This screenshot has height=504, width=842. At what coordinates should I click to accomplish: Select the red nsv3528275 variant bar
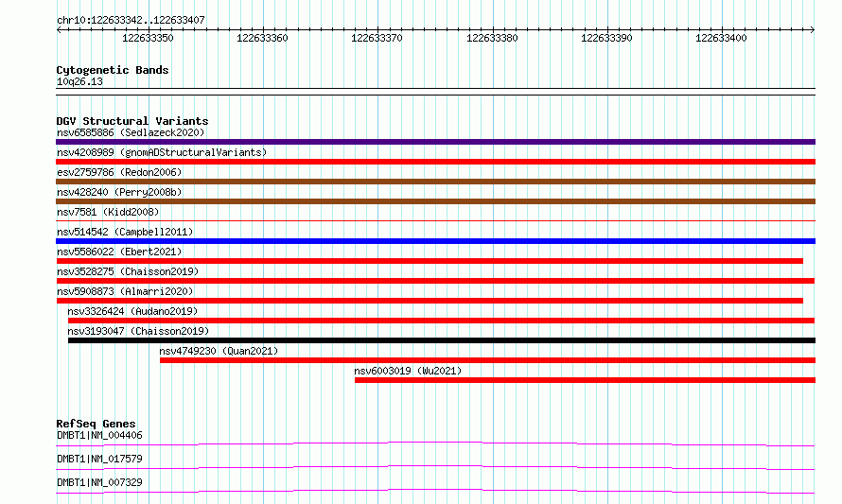click(x=435, y=281)
